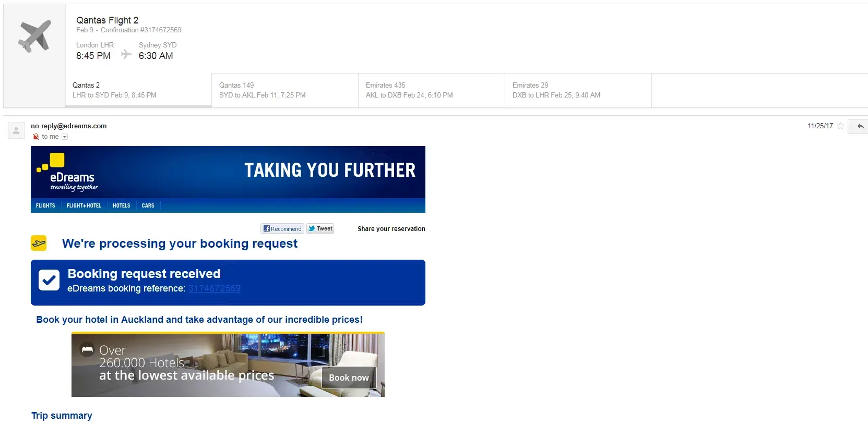The width and height of the screenshot is (868, 425).
Task: Star this eDreams email
Action: [x=840, y=126]
